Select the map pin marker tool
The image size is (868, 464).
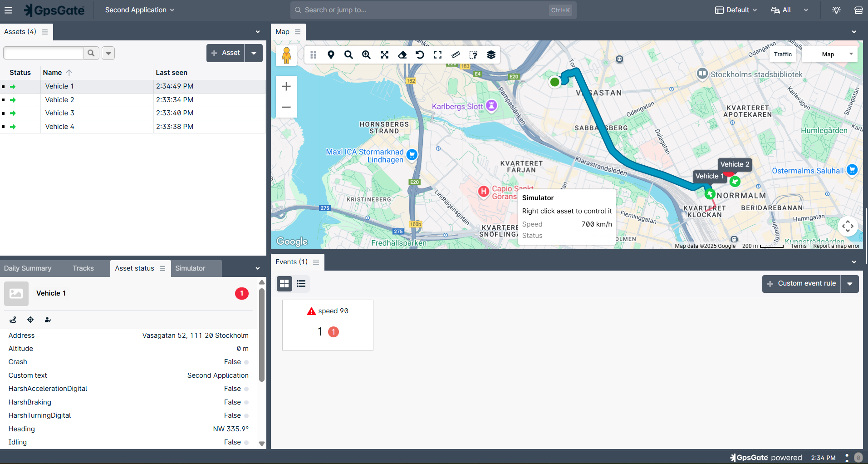331,55
